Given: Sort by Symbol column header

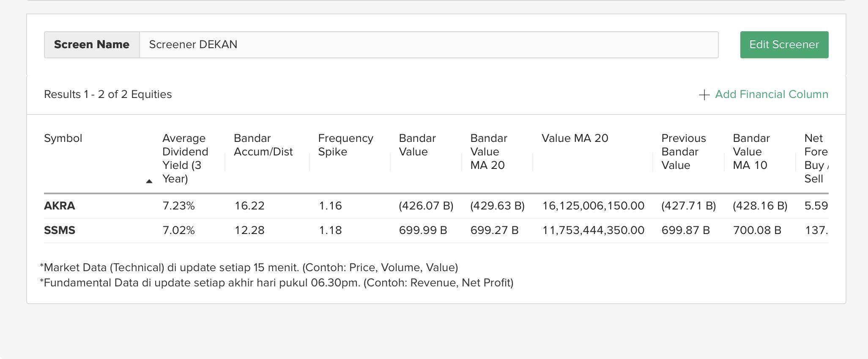Looking at the screenshot, I should tap(63, 139).
